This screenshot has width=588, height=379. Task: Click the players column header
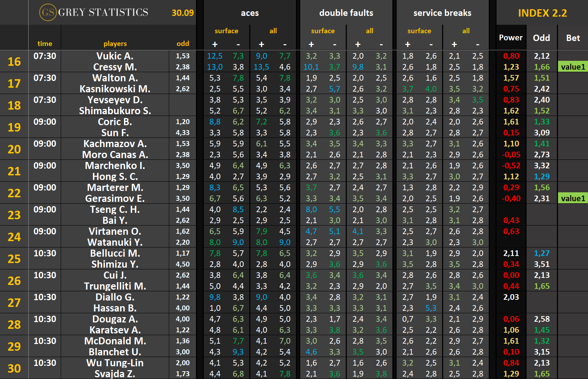(x=115, y=43)
